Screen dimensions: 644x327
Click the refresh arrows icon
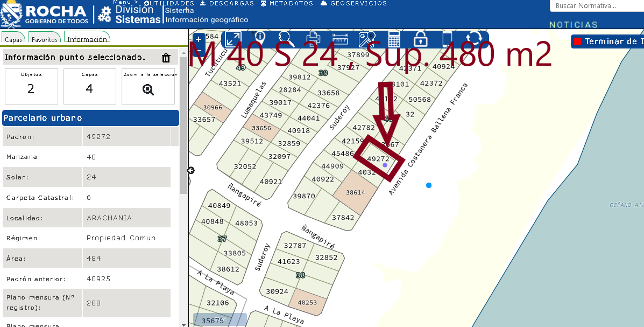pos(474,39)
